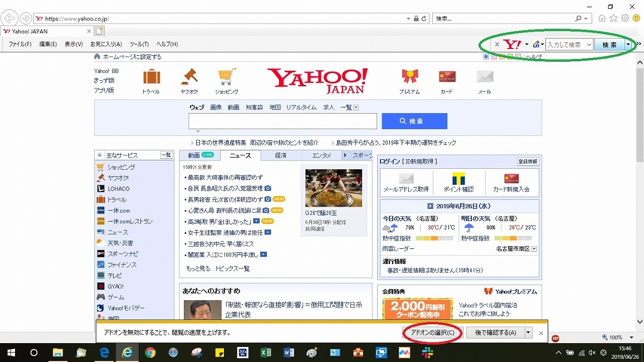
Task: Open Excel from the taskbar
Action: (266, 353)
